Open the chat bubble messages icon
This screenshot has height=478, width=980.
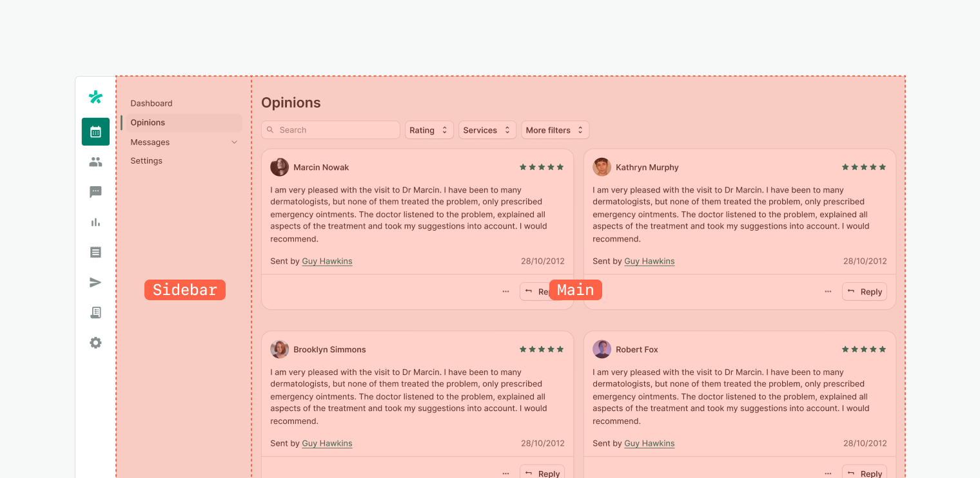coord(95,192)
